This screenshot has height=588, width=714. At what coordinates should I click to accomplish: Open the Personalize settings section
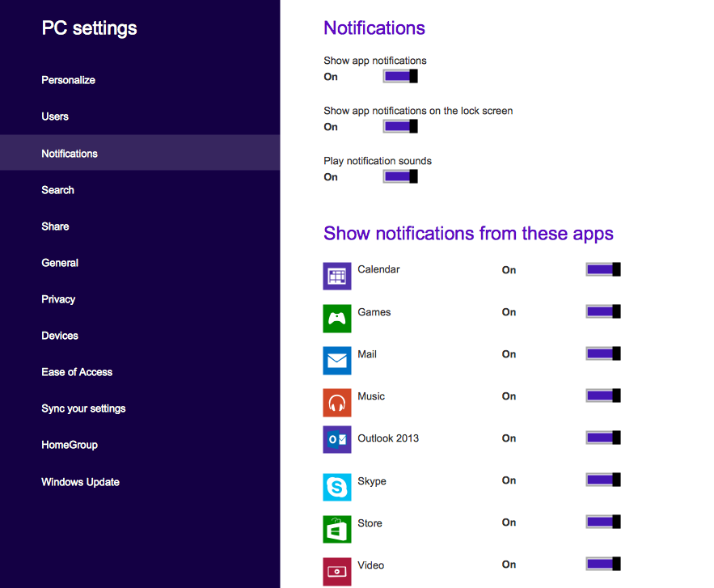tap(69, 80)
